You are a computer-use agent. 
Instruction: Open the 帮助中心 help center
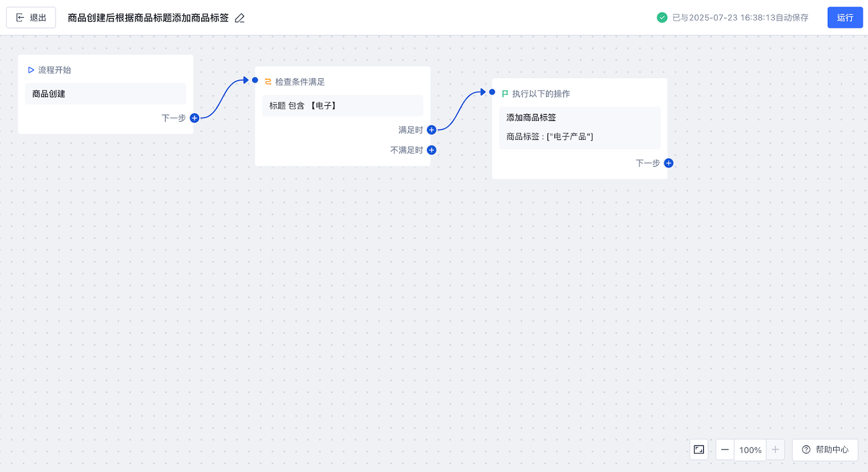point(825,450)
